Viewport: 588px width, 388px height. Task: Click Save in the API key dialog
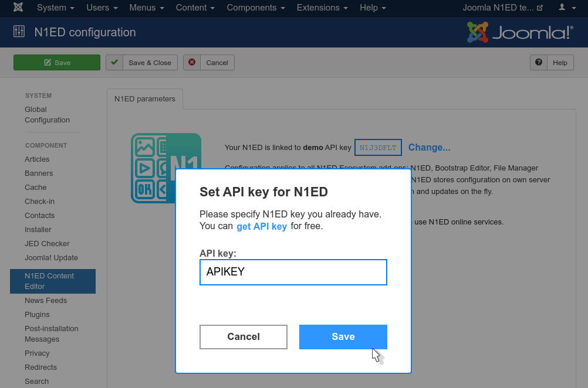[343, 336]
